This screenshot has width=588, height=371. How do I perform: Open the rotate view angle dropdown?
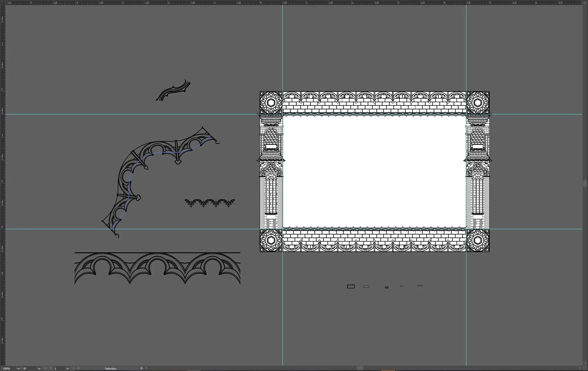tap(39, 368)
